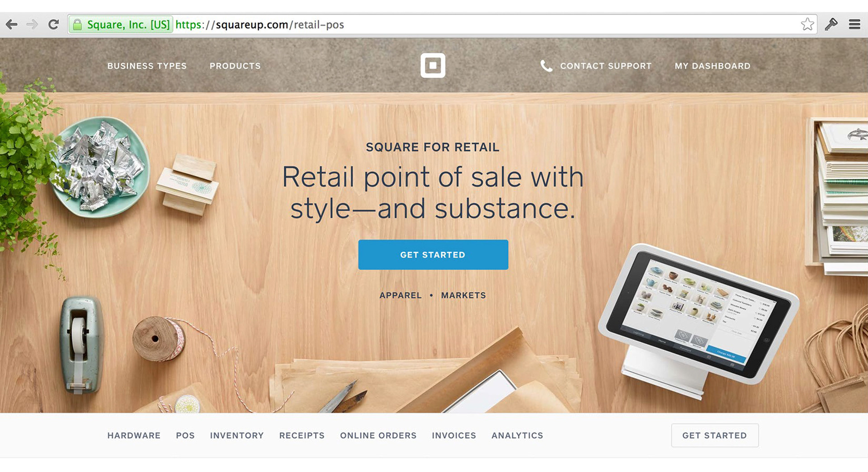Image resolution: width=868 pixels, height=472 pixels.
Task: Click the browser forward arrow
Action: pyautogui.click(x=32, y=24)
